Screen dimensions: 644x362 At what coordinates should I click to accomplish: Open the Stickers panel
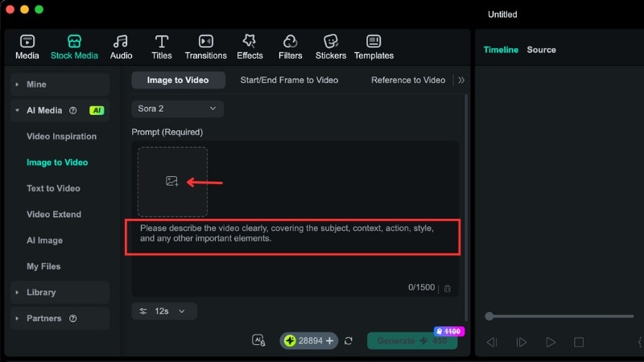(331, 47)
